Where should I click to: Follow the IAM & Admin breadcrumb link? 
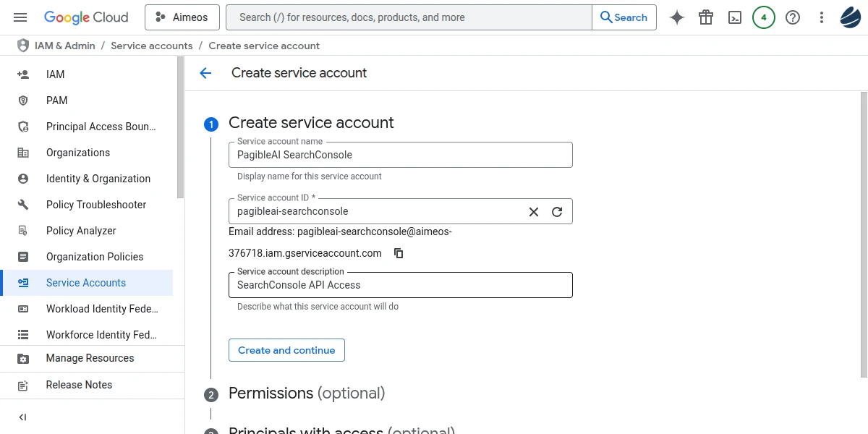tap(64, 46)
